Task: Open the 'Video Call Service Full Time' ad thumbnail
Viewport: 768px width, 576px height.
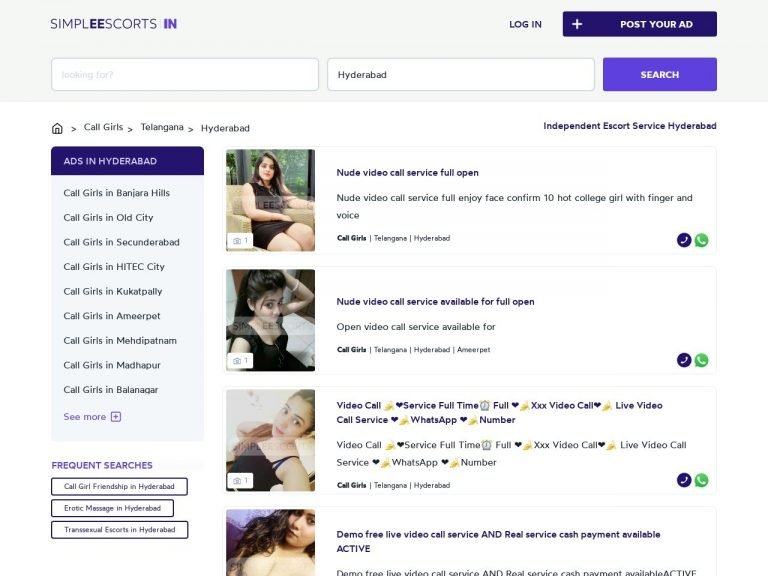Action: (x=270, y=440)
